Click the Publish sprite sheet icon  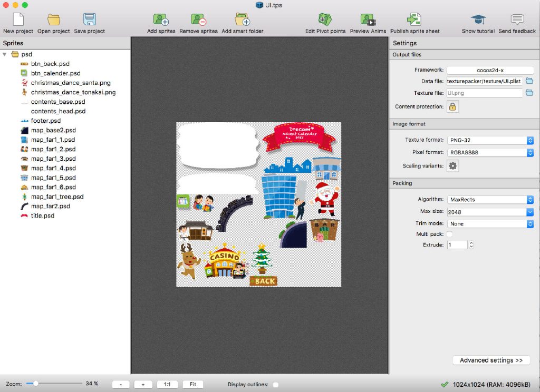tap(414, 20)
